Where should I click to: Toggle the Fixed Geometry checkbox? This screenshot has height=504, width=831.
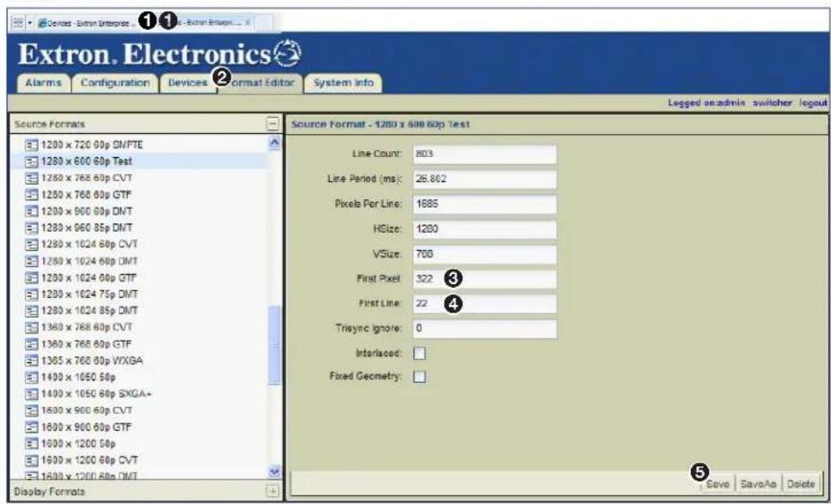click(x=419, y=376)
